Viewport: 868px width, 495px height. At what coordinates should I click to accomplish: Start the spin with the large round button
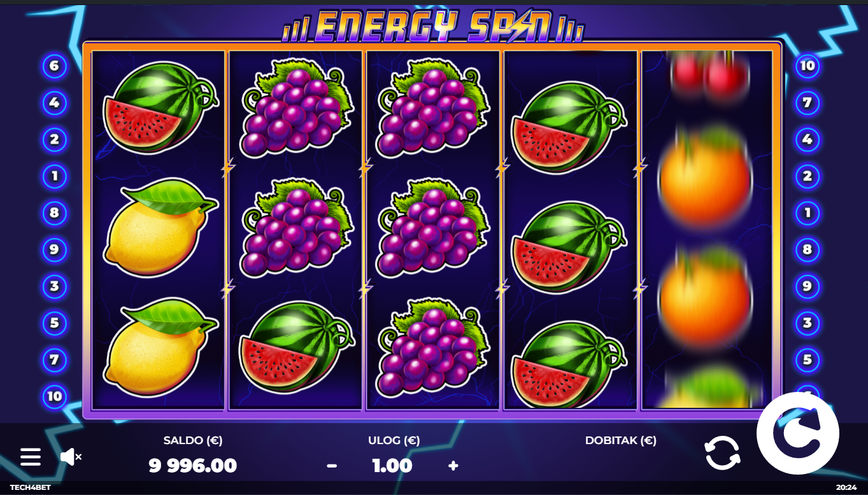(x=797, y=433)
